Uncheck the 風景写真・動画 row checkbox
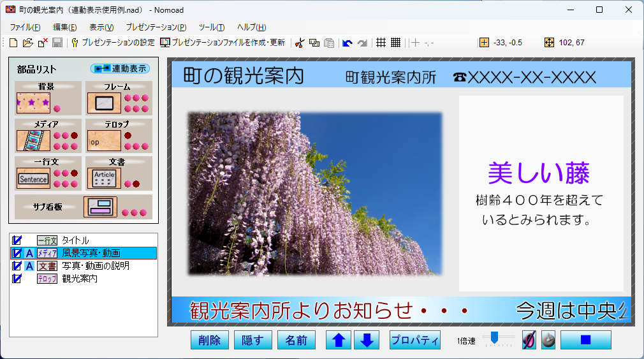The height and width of the screenshot is (359, 644). point(17,253)
